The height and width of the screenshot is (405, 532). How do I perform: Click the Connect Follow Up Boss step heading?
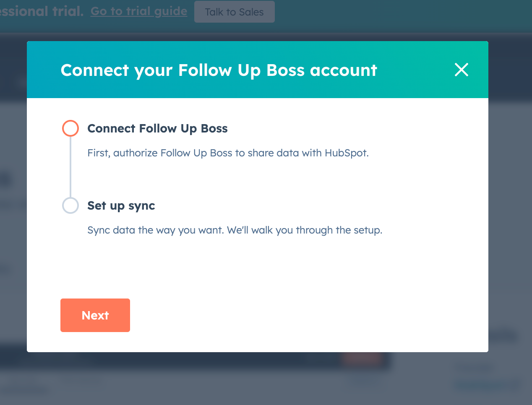157,128
